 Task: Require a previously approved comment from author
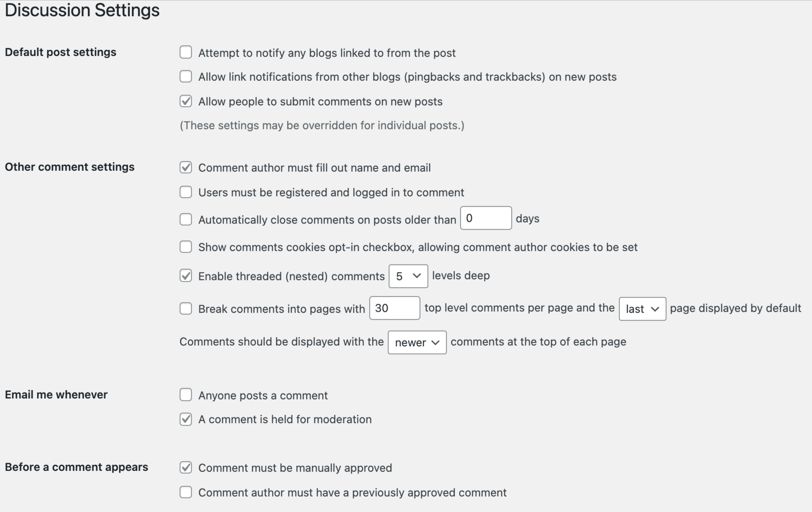186,492
